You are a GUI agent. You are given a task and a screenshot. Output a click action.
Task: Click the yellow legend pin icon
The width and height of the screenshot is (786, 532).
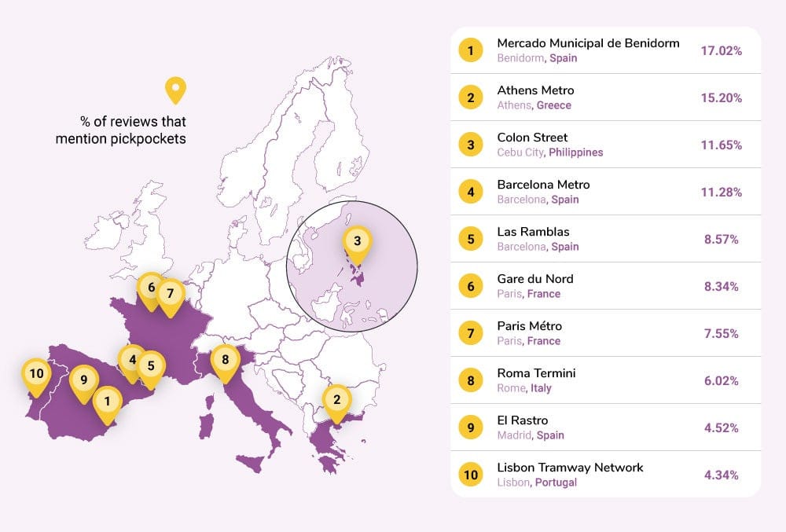pos(174,90)
